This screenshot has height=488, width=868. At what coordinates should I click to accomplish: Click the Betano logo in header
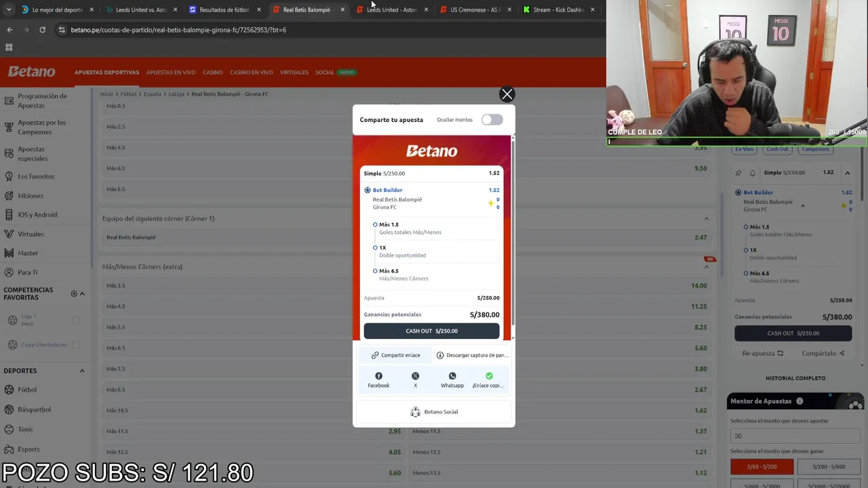pos(31,72)
